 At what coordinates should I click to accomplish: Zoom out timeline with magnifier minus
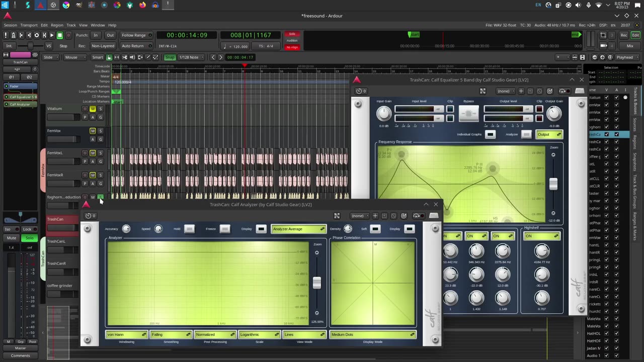[595, 57]
